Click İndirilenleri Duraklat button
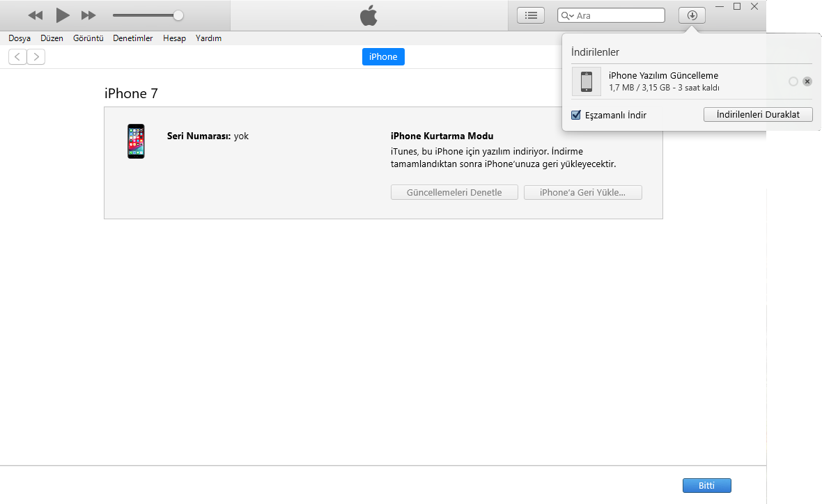822x504 pixels. pos(758,114)
